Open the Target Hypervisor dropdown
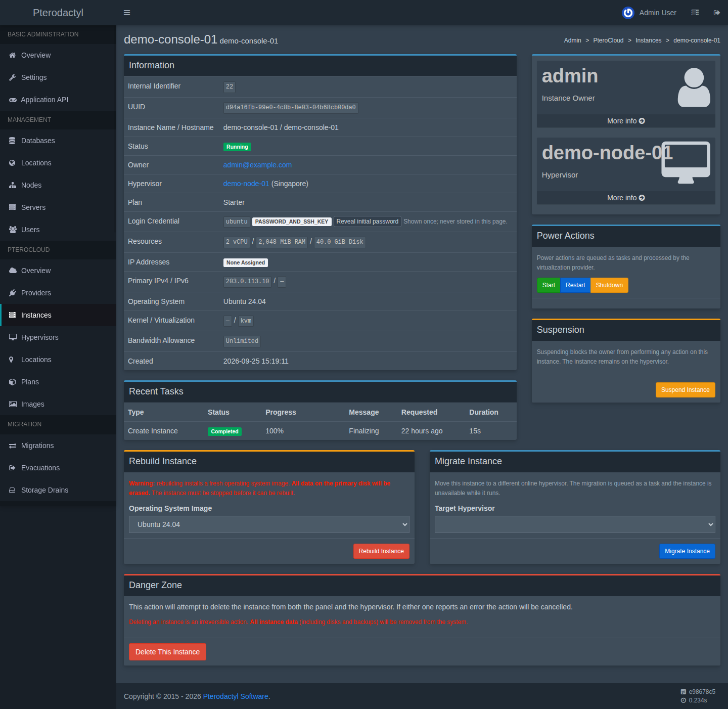 coord(575,524)
